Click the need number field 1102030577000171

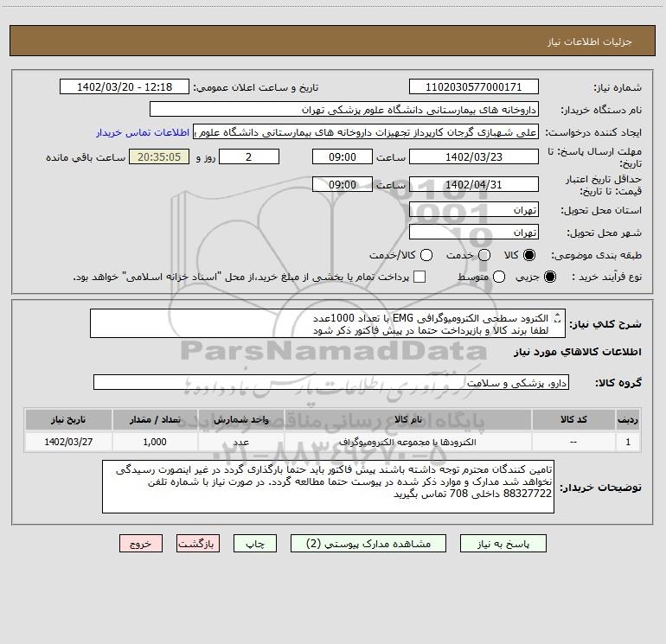click(474, 87)
